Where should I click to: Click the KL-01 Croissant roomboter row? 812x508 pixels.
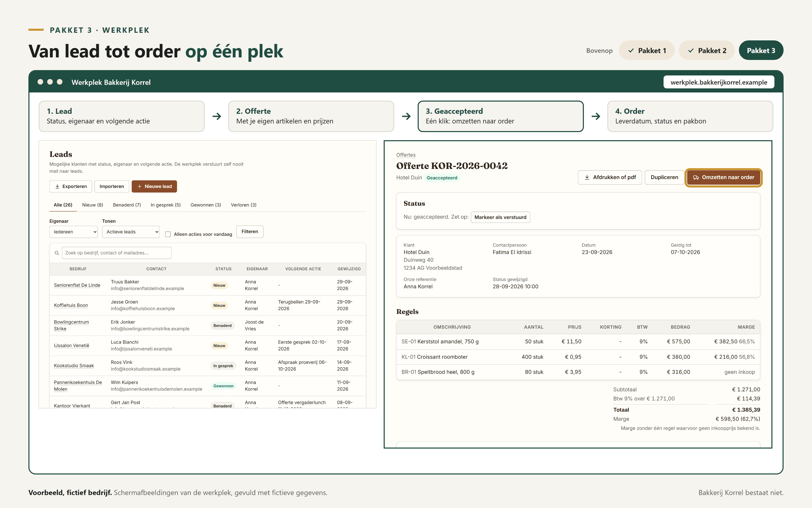point(578,357)
